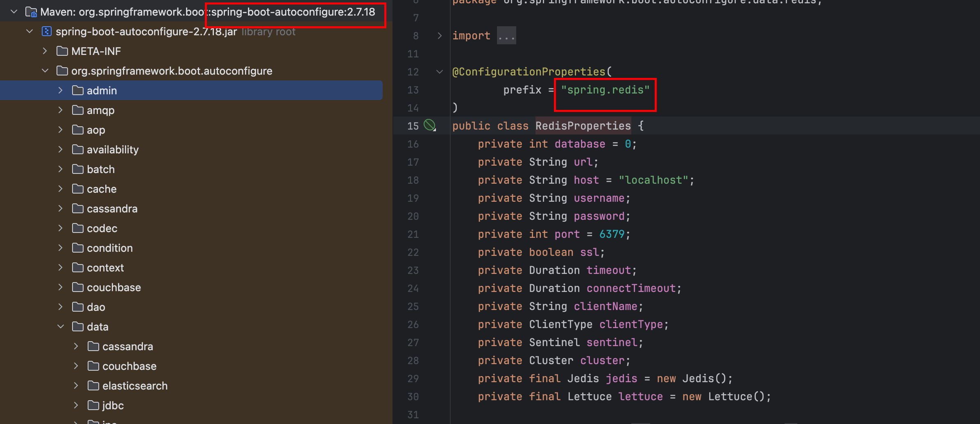Collapse the data package arrow
The image size is (980, 424).
[x=61, y=327]
